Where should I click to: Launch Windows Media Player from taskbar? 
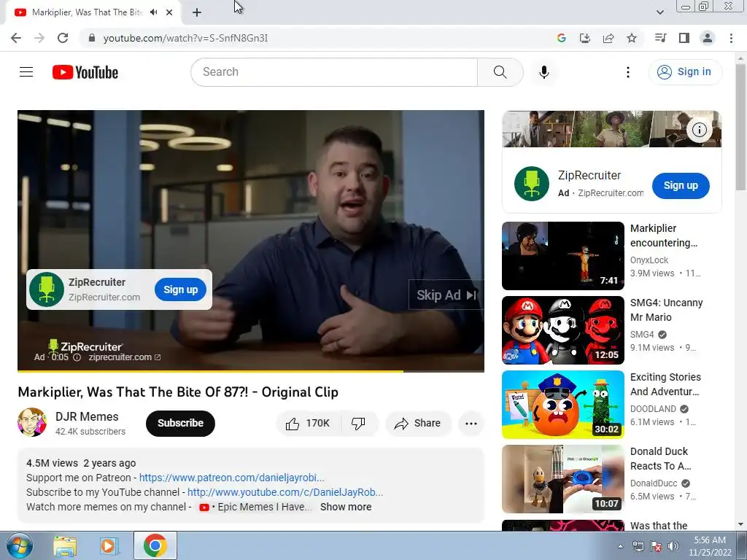[x=109, y=545]
